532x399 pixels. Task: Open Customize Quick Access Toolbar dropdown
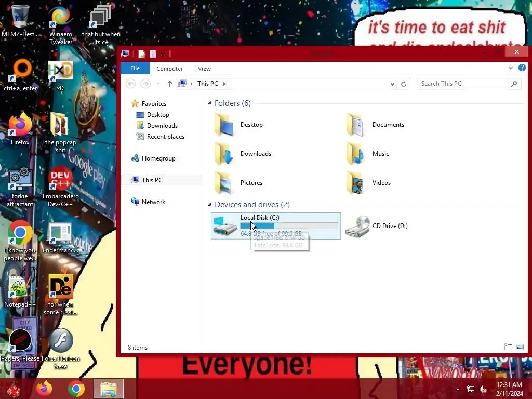(x=163, y=54)
